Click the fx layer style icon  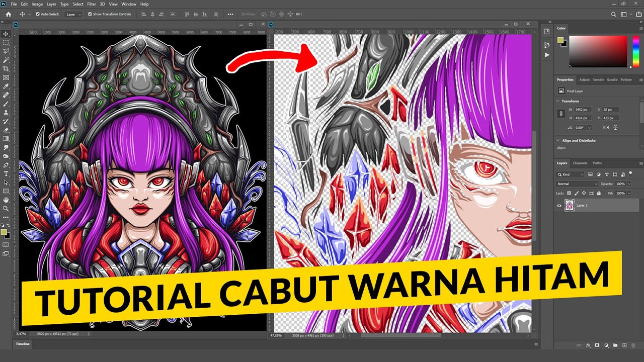point(588,345)
